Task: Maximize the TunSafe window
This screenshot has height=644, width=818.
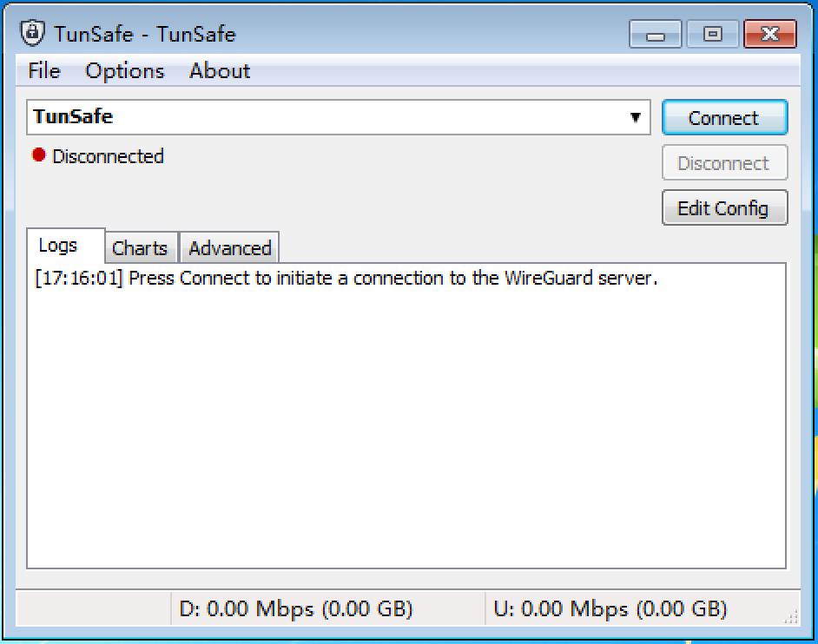Action: pyautogui.click(x=713, y=34)
